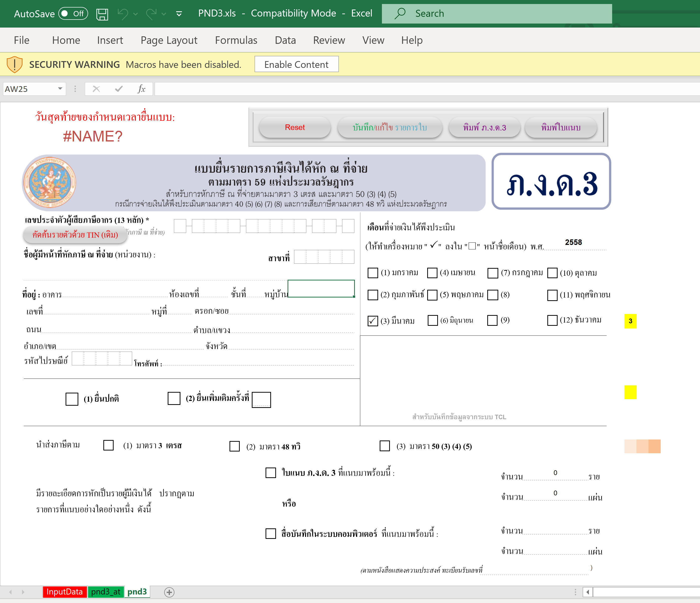Check the (1) มาตรา 3 เตรส checkbox
This screenshot has height=603, width=700.
(108, 445)
